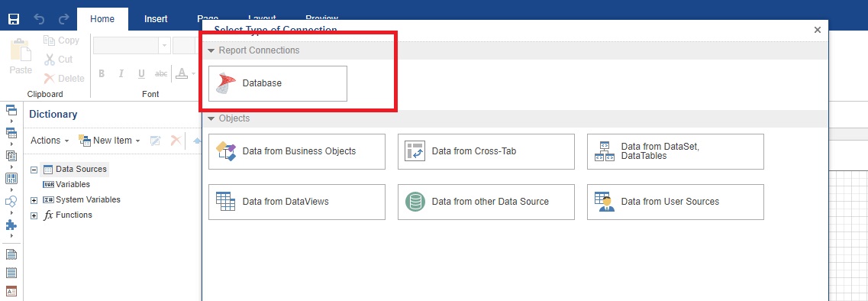Click the font color A icon
This screenshot has height=301, width=868.
(x=182, y=73)
